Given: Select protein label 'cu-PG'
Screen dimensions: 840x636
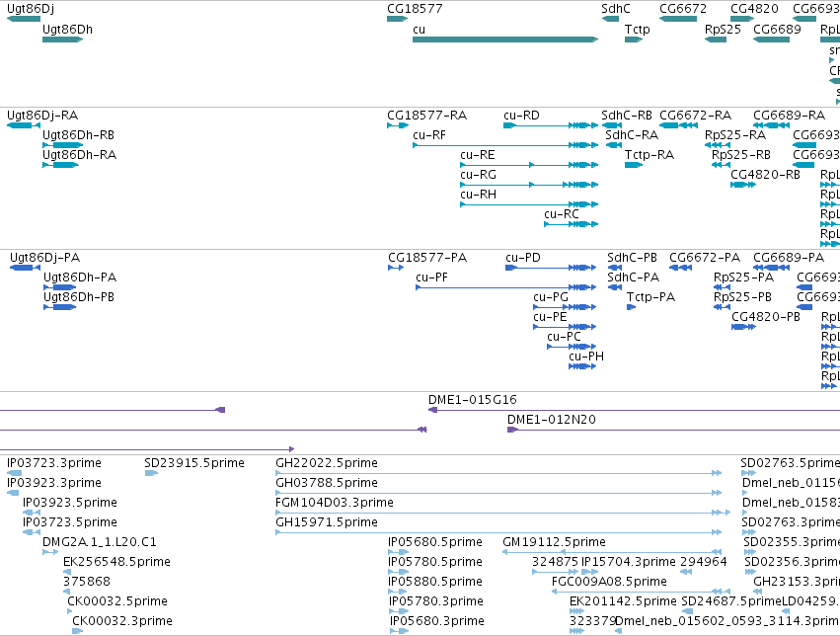Looking at the screenshot, I should (551, 297).
